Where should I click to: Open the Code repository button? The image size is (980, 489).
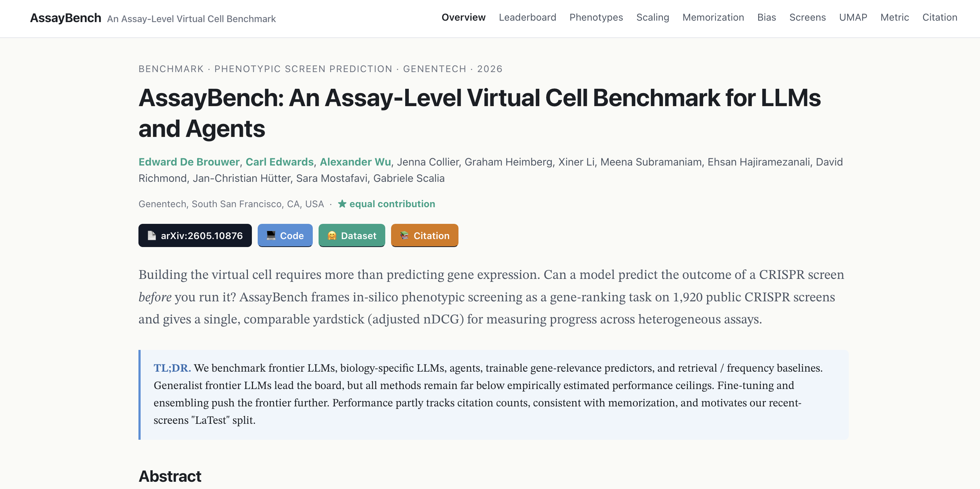(x=285, y=235)
